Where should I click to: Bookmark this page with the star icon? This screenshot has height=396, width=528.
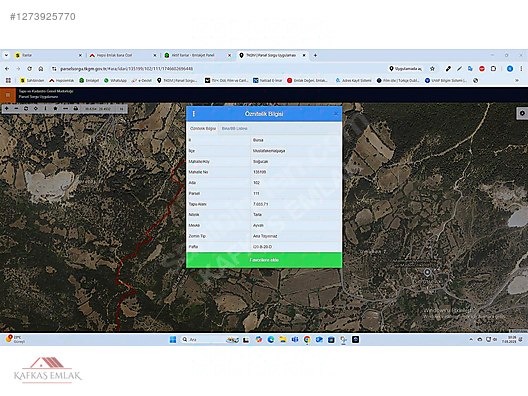pos(432,69)
